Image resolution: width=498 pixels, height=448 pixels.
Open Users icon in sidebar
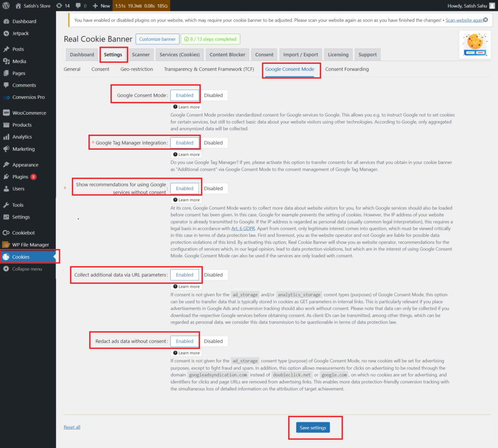tap(6, 189)
